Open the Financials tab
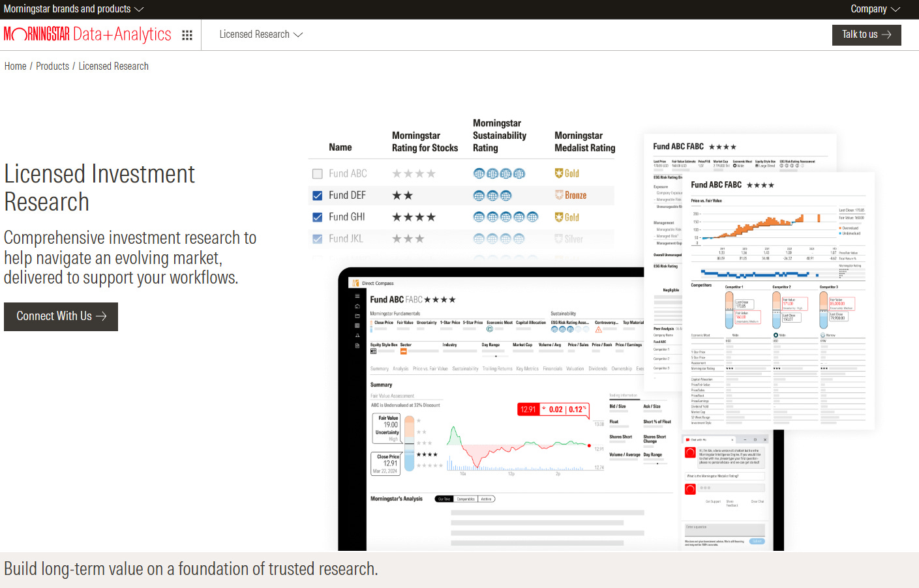 552,368
